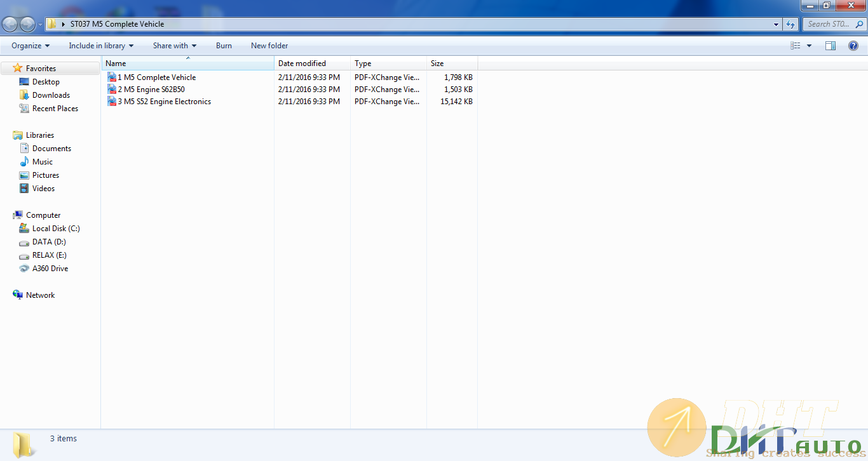Click PDF icon of 2 M5 Engine S62B50
The height and width of the screenshot is (461, 868).
[112, 90]
